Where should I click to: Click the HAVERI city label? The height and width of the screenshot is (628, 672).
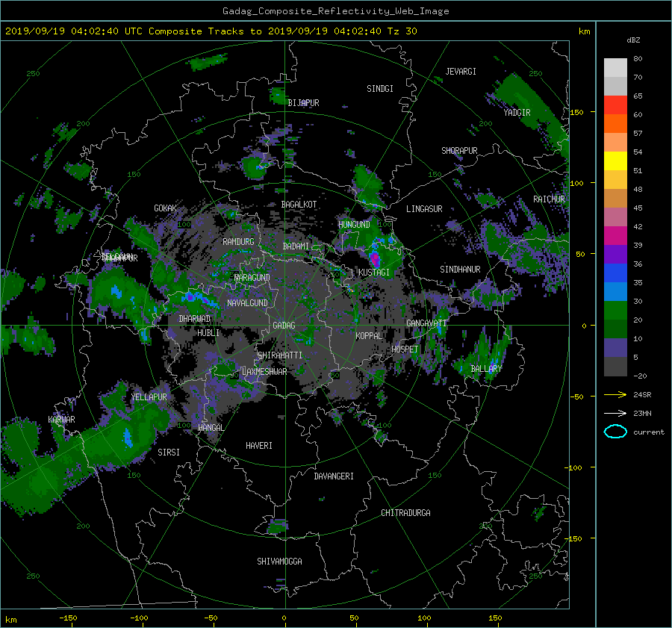click(x=259, y=446)
